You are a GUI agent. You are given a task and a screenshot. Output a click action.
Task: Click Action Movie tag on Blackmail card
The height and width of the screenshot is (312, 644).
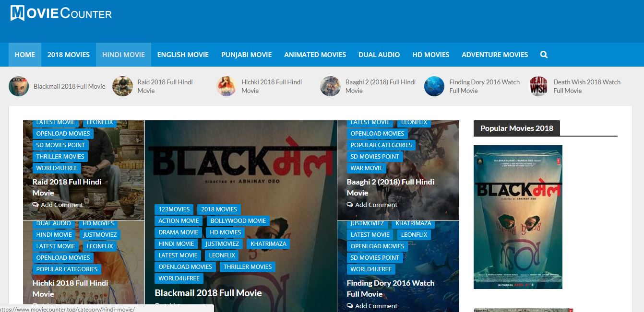(x=179, y=220)
